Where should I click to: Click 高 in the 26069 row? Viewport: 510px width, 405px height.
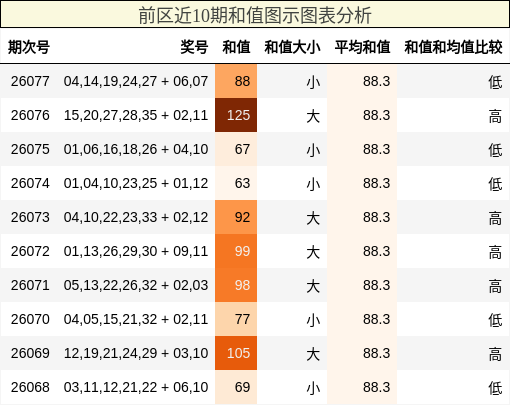495,354
